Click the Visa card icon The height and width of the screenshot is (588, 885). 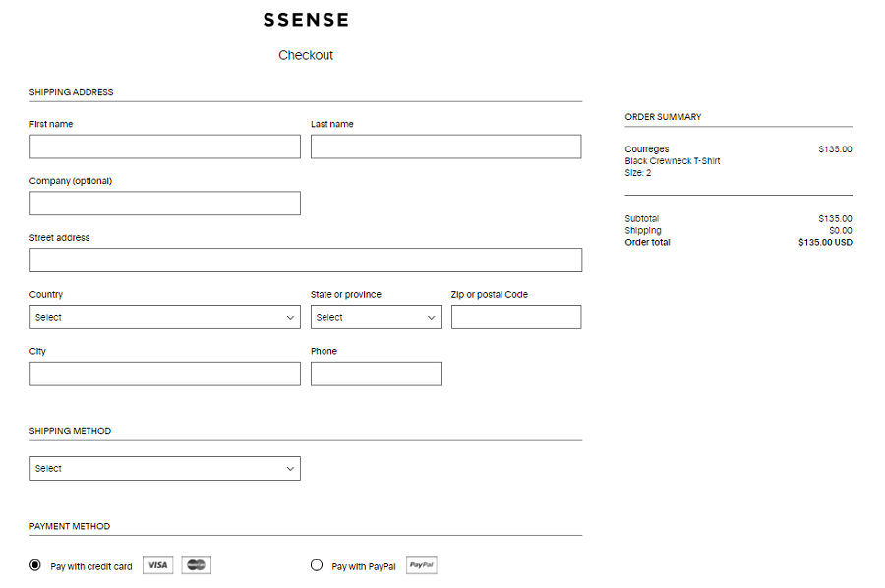pyautogui.click(x=157, y=565)
